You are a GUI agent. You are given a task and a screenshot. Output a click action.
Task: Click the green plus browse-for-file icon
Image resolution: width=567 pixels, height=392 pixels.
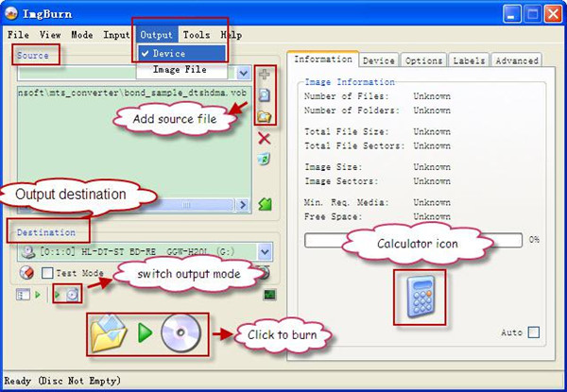pyautogui.click(x=265, y=75)
